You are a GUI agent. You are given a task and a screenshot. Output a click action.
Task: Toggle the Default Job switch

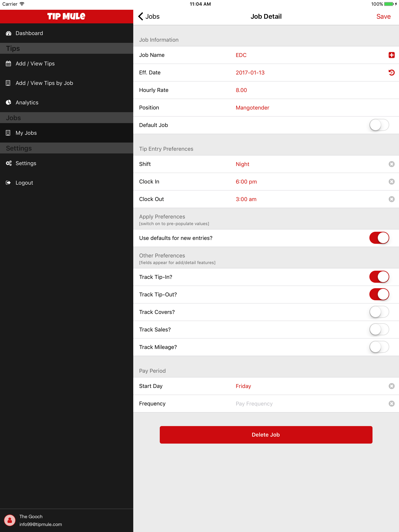coord(379,125)
